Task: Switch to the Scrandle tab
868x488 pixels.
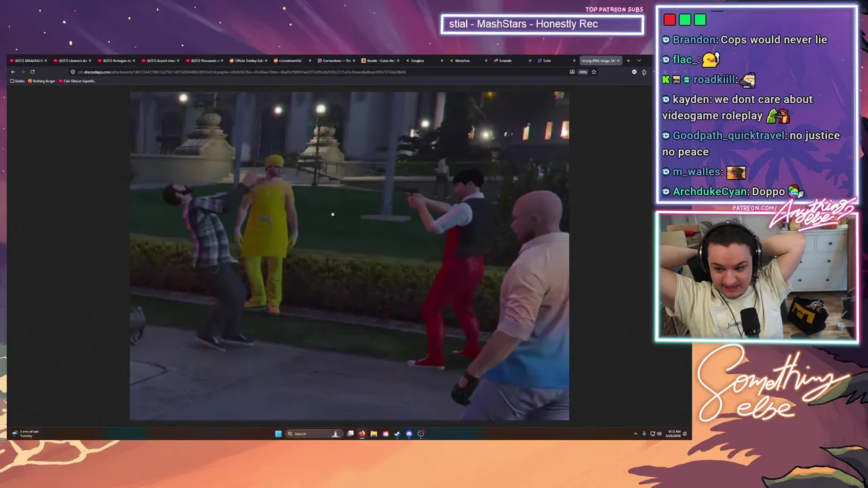Action: (x=513, y=60)
